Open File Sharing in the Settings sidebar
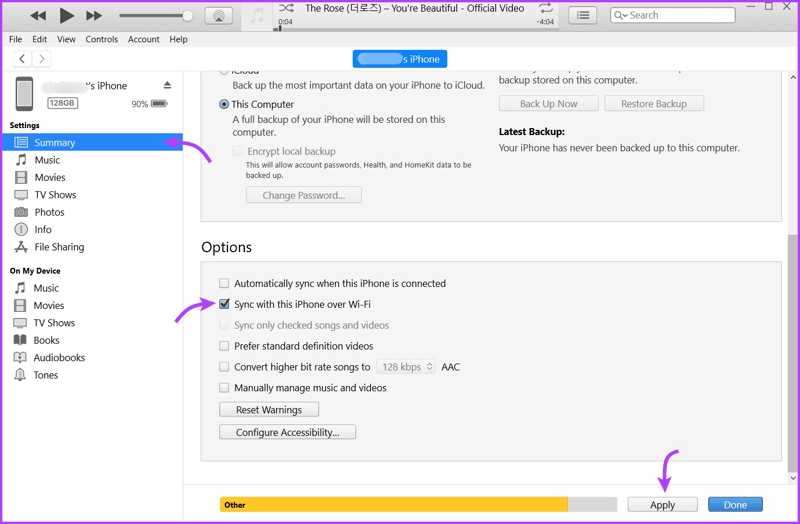This screenshot has height=524, width=800. click(59, 247)
